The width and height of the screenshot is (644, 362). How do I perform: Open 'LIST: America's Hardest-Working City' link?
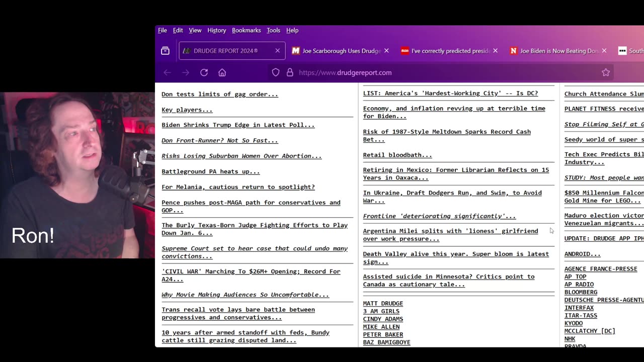(451, 93)
